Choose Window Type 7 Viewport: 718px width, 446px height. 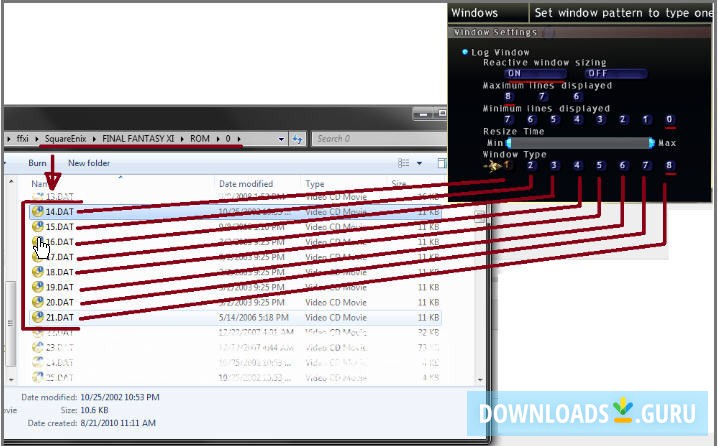pyautogui.click(x=645, y=165)
